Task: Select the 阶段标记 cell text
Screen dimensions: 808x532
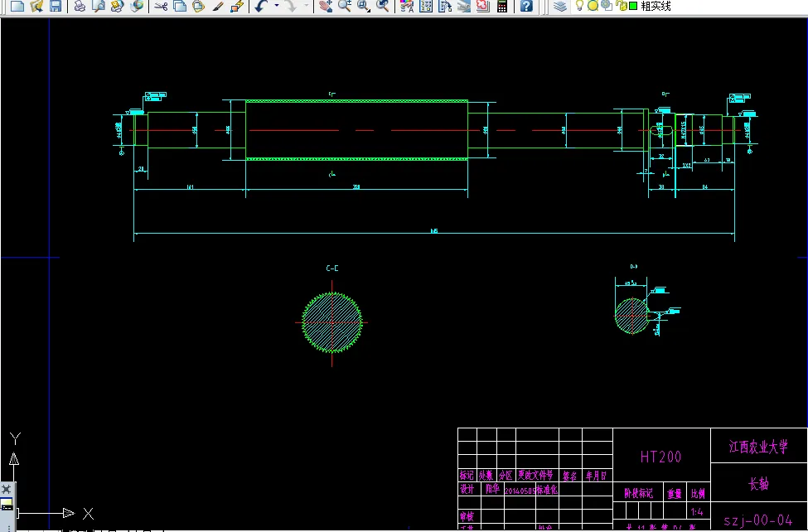Action: [x=639, y=493]
